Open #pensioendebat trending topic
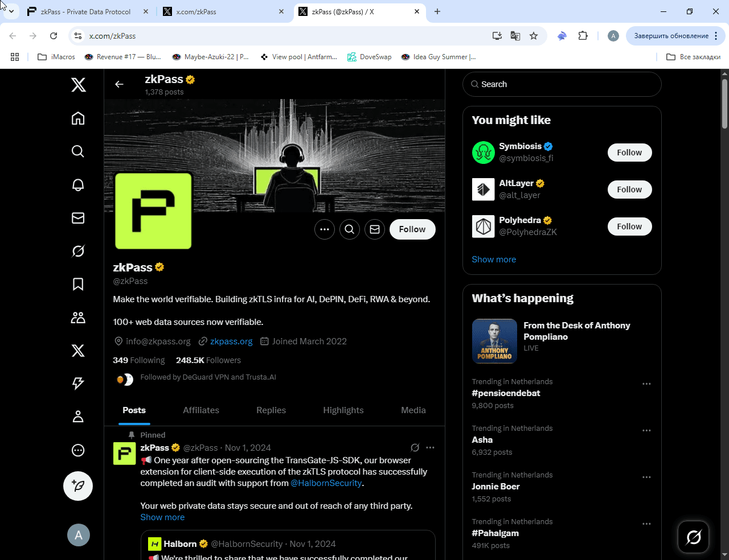 (x=506, y=393)
